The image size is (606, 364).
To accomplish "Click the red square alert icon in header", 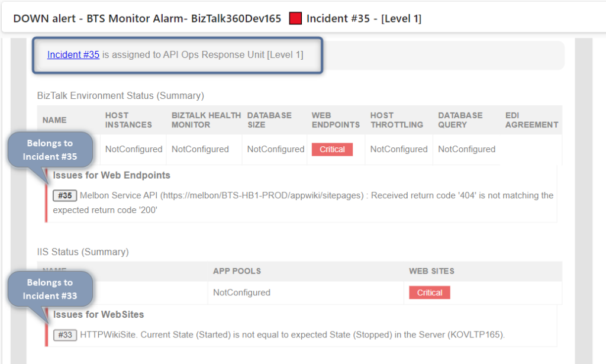I will tap(295, 18).
